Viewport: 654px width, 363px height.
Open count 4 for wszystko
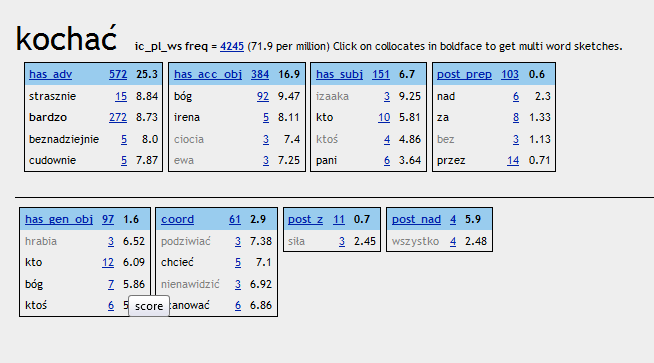(453, 242)
